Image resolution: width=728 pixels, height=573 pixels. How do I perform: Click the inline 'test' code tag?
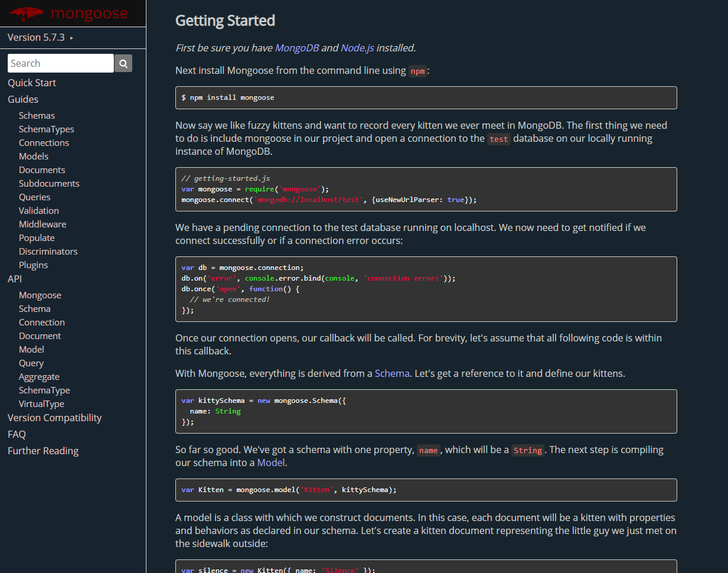pos(499,139)
